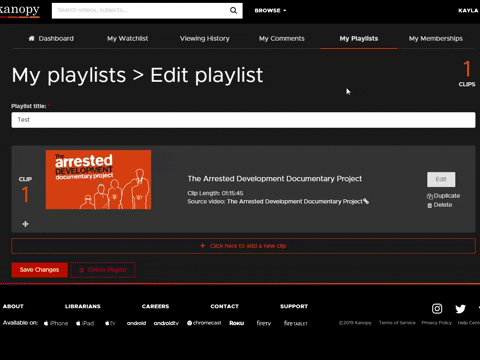480x360 pixels.
Task: Click the iPad availability logo
Action: point(85,323)
